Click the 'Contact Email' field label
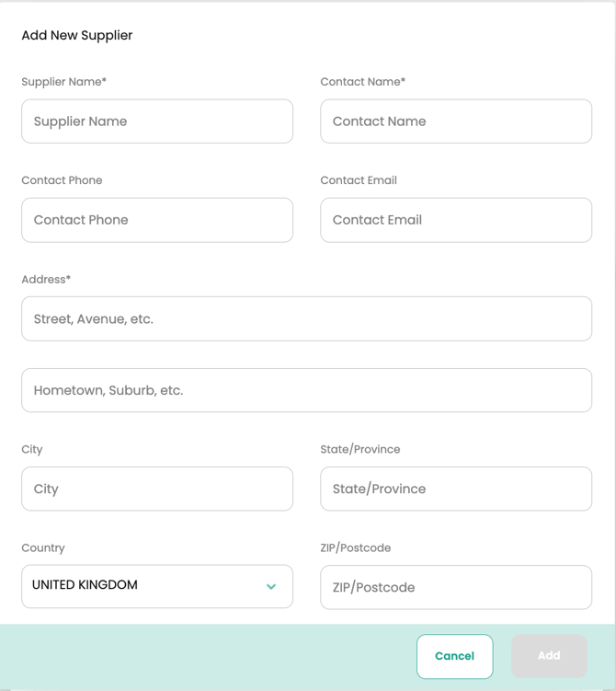 pyautogui.click(x=359, y=180)
